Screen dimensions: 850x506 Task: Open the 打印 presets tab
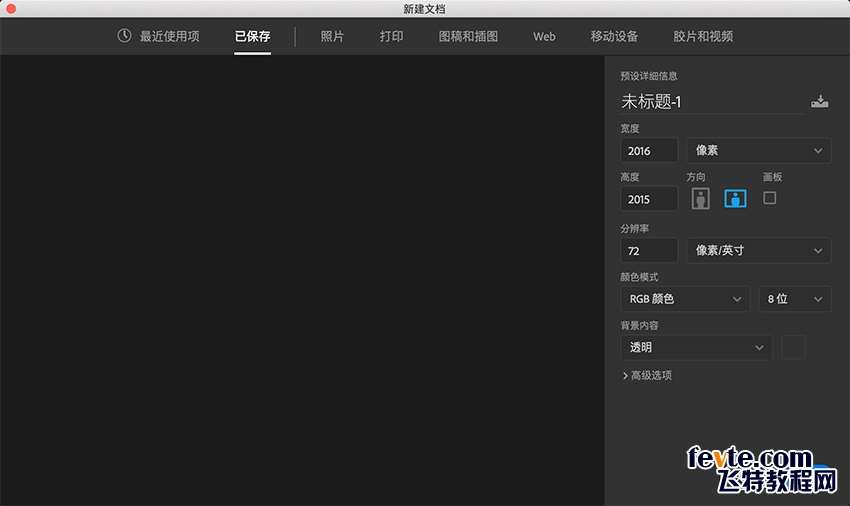(x=391, y=36)
